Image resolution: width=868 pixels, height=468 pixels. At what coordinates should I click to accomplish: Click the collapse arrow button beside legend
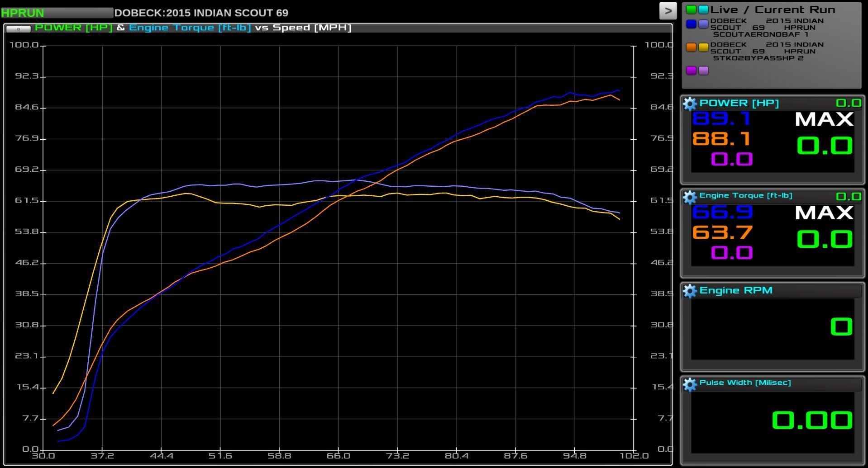668,11
